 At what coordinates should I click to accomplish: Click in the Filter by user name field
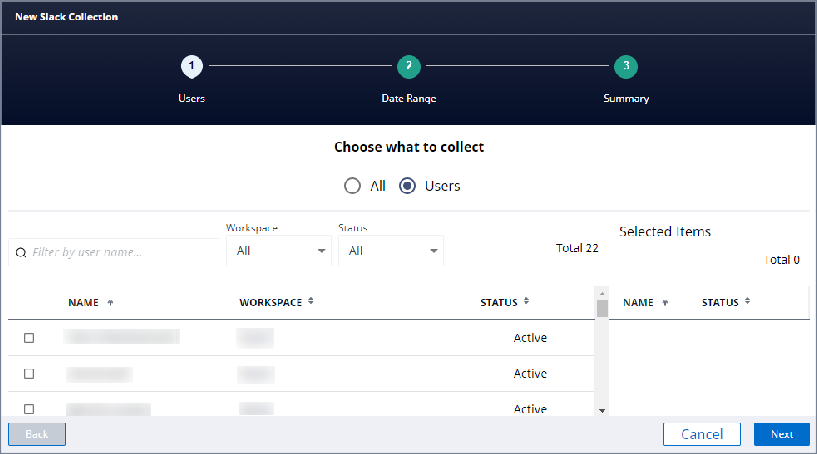coord(114,252)
